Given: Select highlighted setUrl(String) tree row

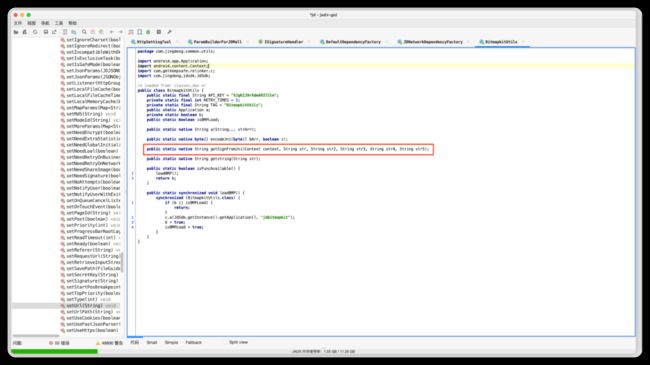Looking at the screenshot, I should pos(66,306).
